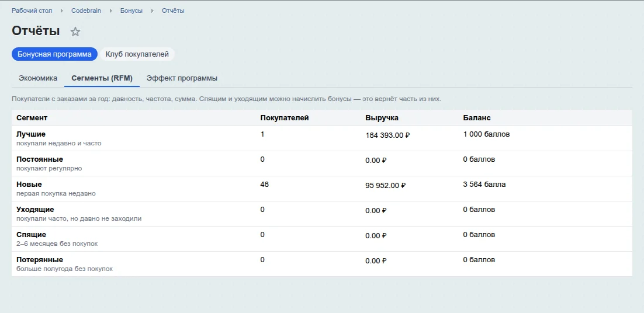Go to Codebrain breadcrumb

tap(86, 11)
